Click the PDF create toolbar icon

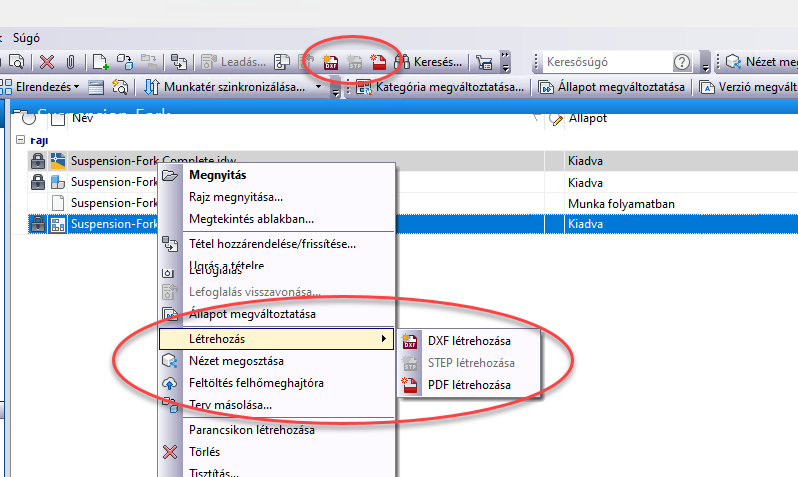click(378, 62)
